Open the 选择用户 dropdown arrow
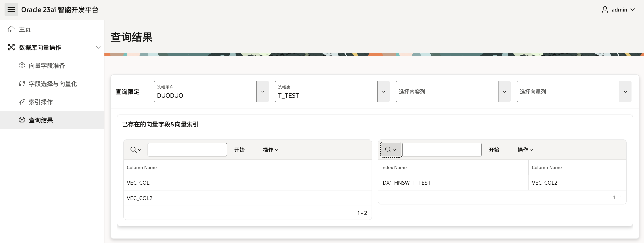Screen dimensions: 644x243 (x=263, y=92)
